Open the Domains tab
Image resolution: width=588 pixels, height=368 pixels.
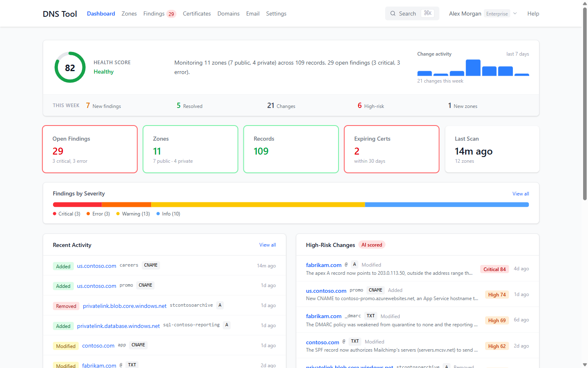[x=228, y=13]
